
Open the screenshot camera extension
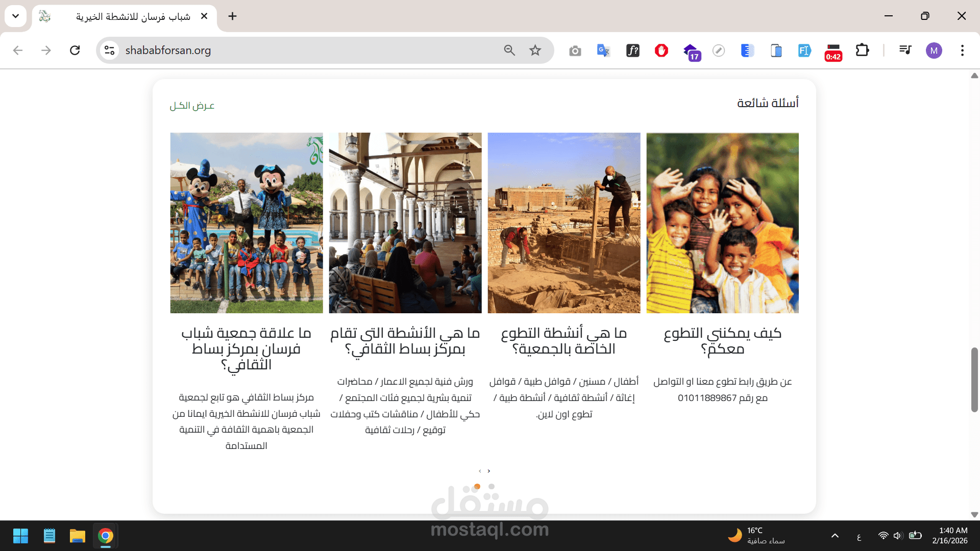point(575,51)
